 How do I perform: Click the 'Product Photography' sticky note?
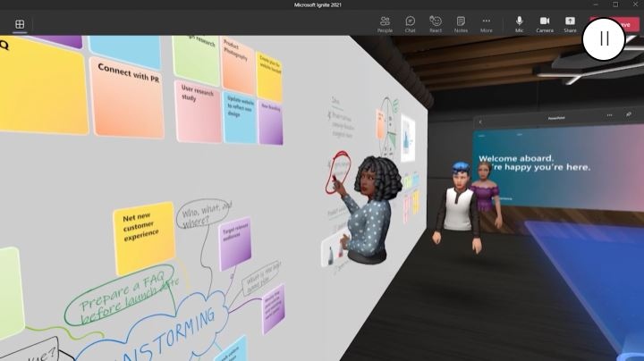[x=237, y=65]
